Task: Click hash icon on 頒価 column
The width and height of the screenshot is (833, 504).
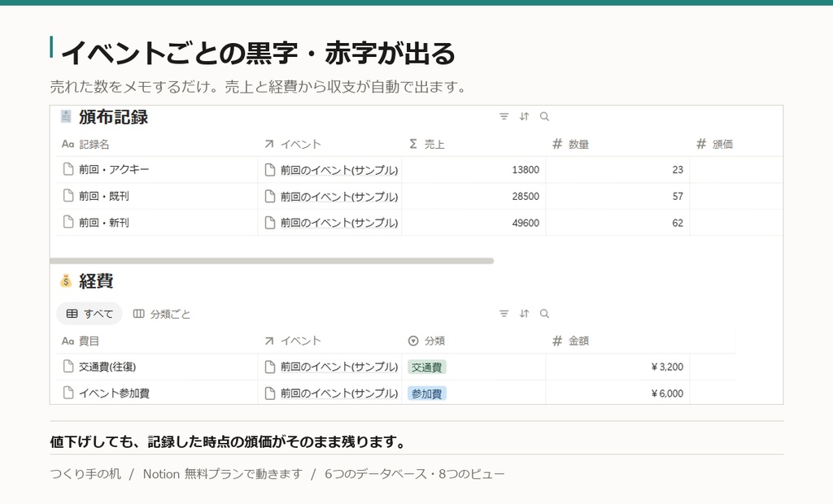Action: (701, 144)
